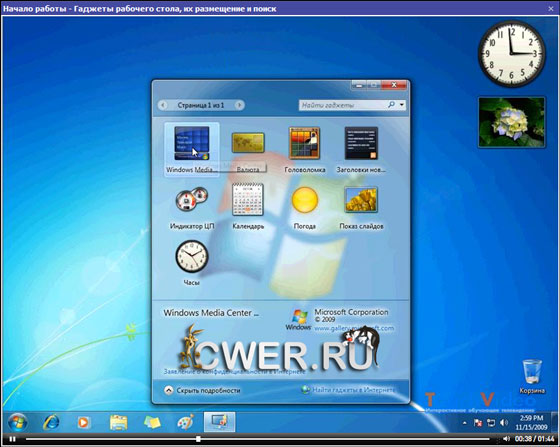
Task: Launch Internet Explorer from the taskbar
Action: (51, 423)
